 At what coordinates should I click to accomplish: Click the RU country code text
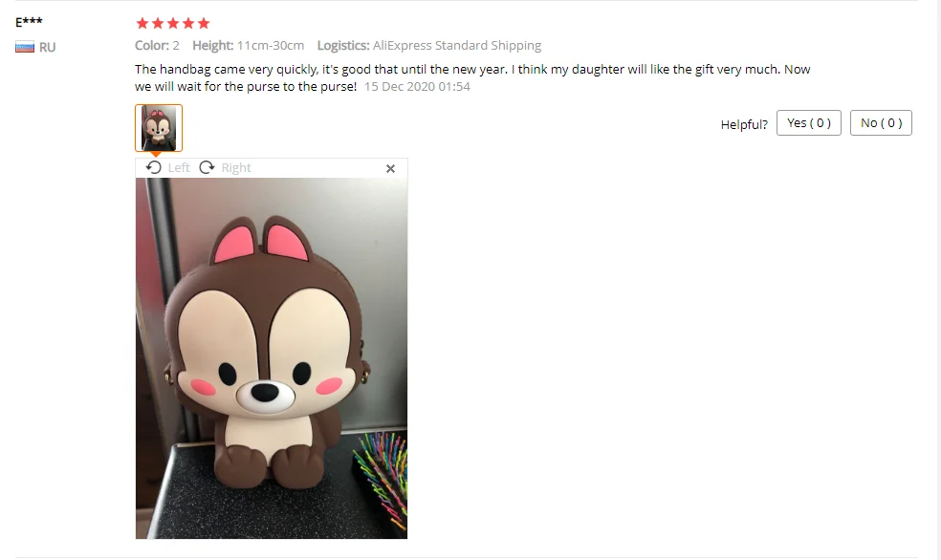[x=48, y=48]
